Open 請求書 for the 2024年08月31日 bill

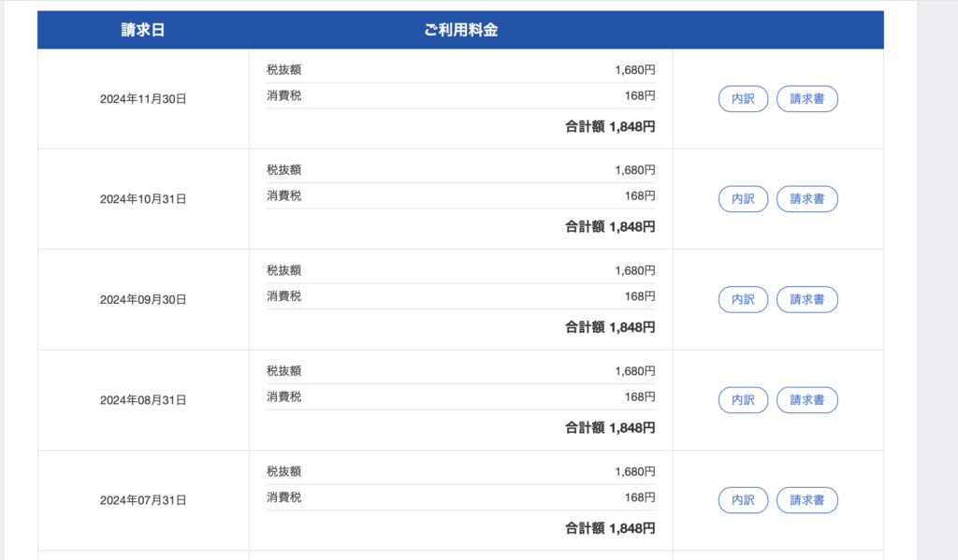pyautogui.click(x=807, y=400)
